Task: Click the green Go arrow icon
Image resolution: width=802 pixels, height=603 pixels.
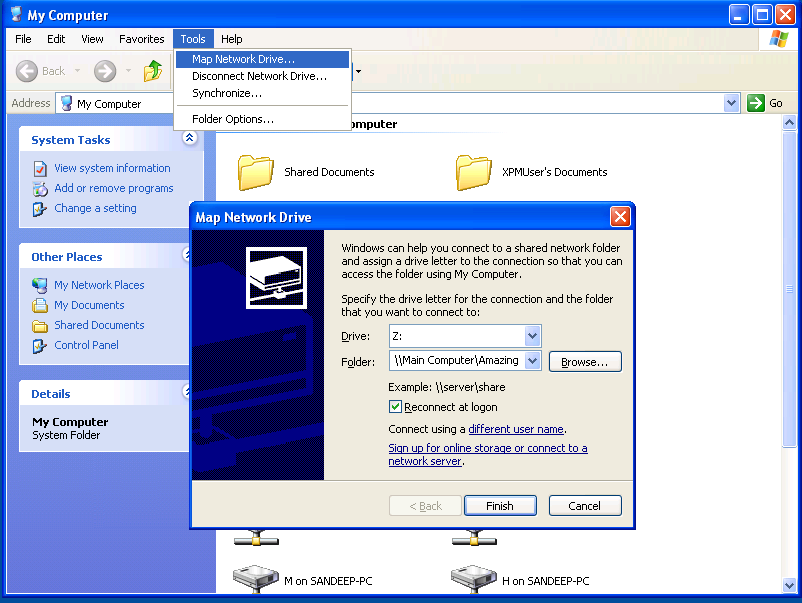Action: click(755, 103)
